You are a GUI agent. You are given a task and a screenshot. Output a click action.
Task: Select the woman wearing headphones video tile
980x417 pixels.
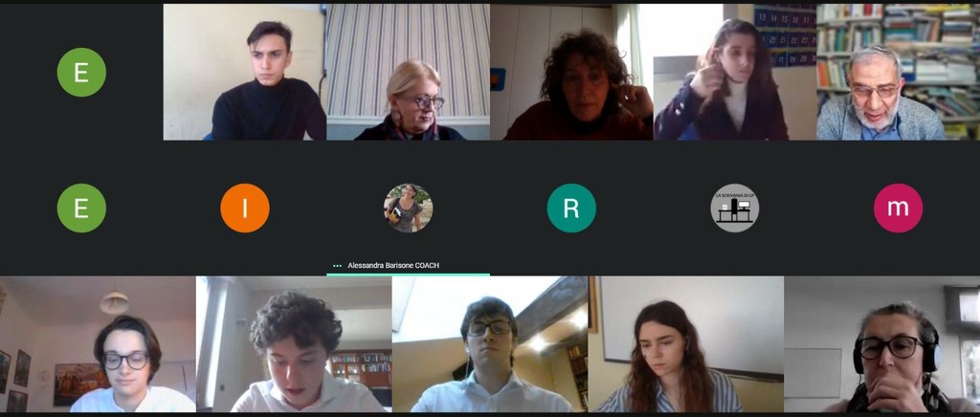[881, 344]
